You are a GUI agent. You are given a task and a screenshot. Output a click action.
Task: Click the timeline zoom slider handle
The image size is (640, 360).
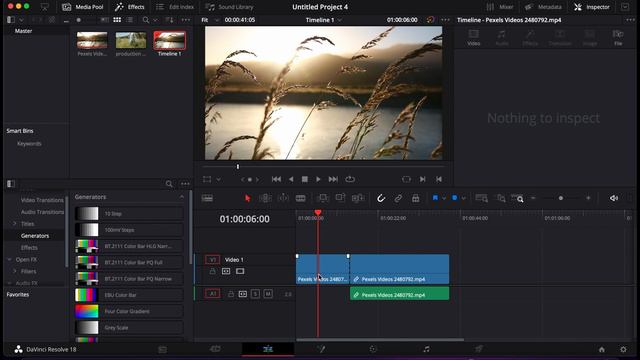pos(560,198)
